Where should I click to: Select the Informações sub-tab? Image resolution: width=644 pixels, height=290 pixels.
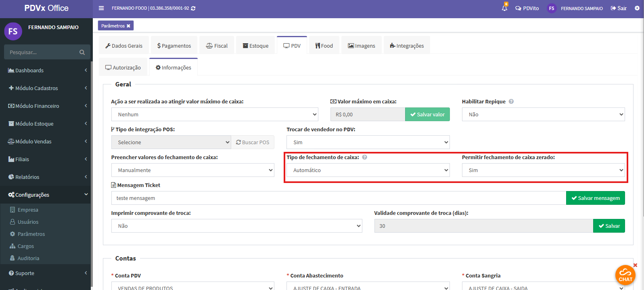[174, 67]
